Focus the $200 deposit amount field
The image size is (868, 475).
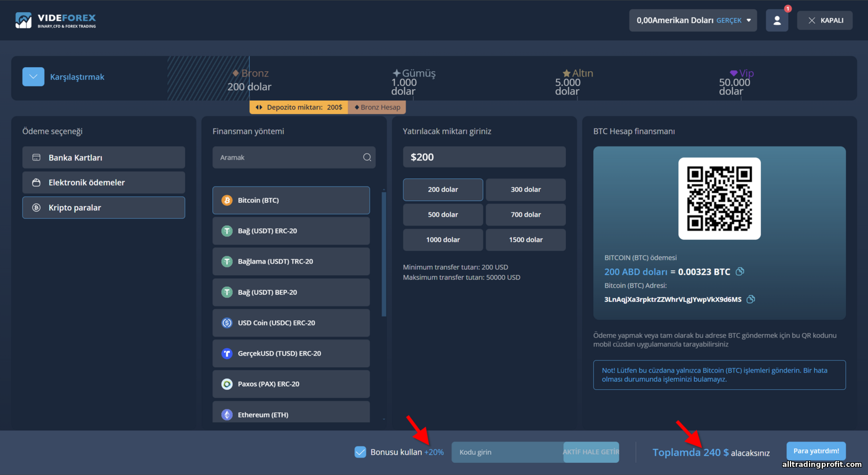click(x=484, y=157)
